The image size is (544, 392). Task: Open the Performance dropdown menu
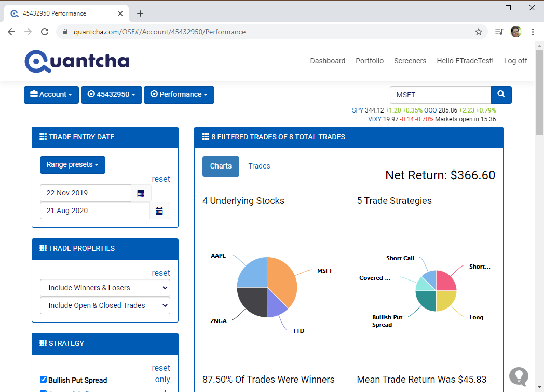click(179, 94)
